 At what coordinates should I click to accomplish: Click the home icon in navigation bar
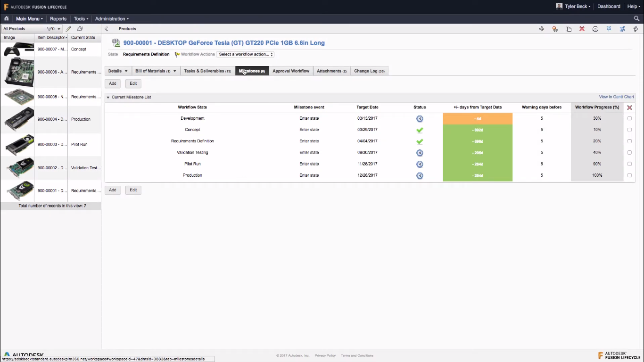[x=7, y=19]
